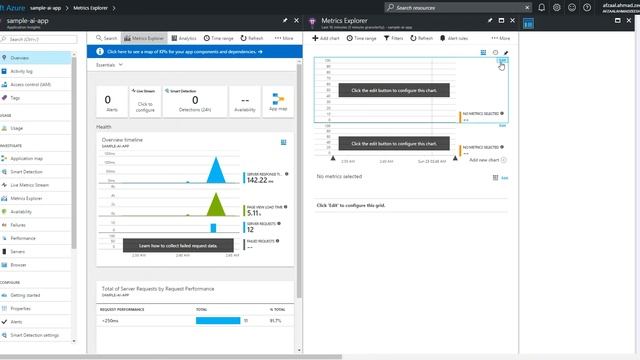640x360 pixels.
Task: Click the Server response time value
Action: (260, 180)
